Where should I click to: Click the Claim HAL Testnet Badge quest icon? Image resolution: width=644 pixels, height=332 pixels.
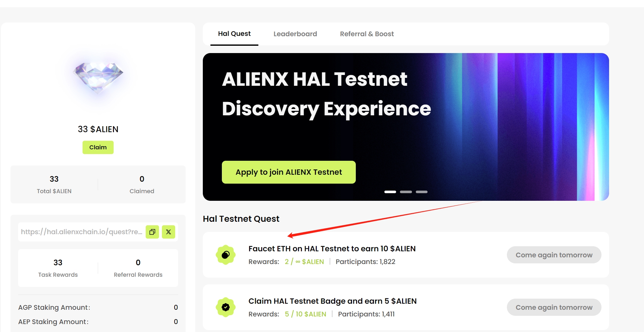(226, 307)
